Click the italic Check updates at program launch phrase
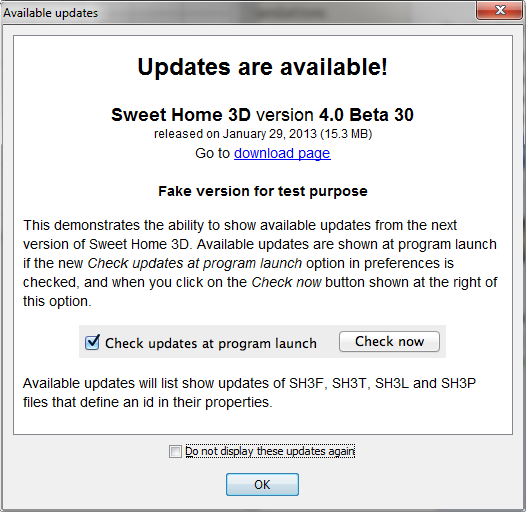 [195, 263]
